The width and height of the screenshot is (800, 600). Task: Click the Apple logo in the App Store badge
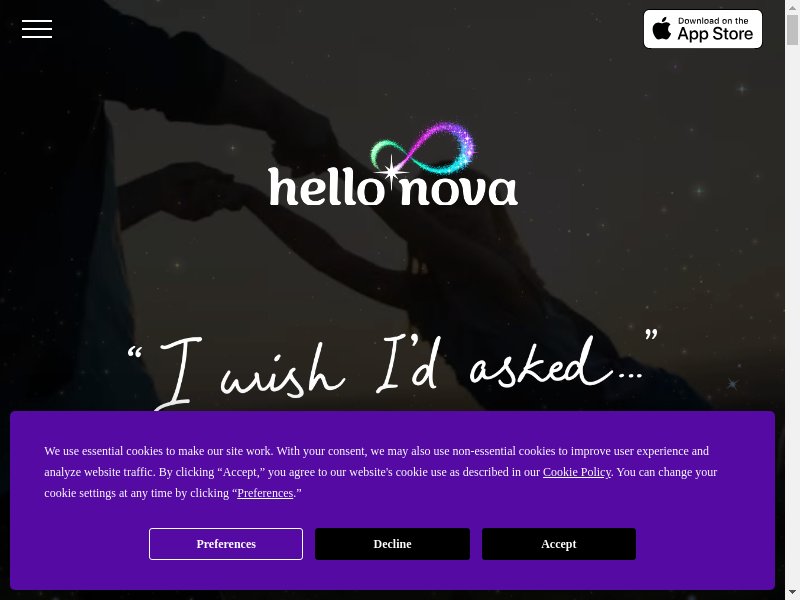coord(662,28)
